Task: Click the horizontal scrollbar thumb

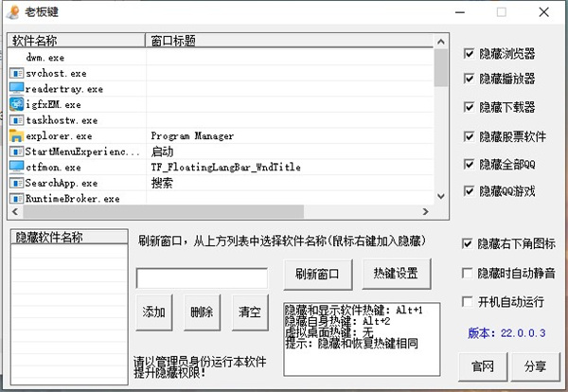Action: 164,211
